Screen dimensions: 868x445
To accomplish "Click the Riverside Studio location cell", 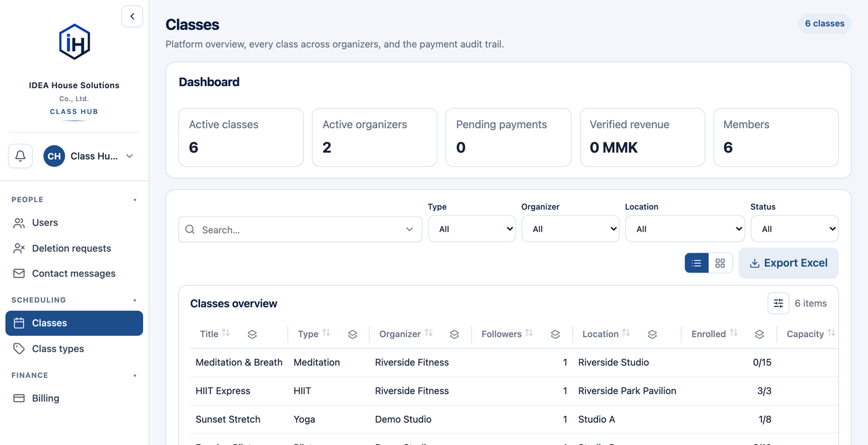I will tap(614, 362).
